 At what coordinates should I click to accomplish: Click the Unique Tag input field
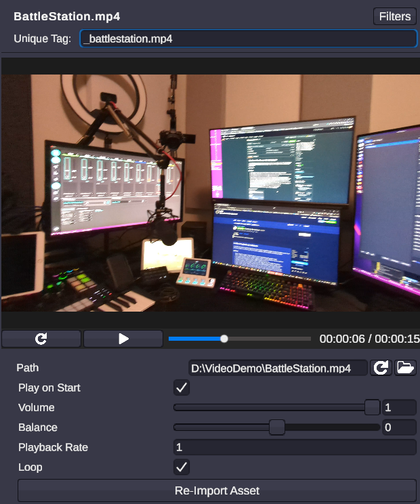coord(249,39)
